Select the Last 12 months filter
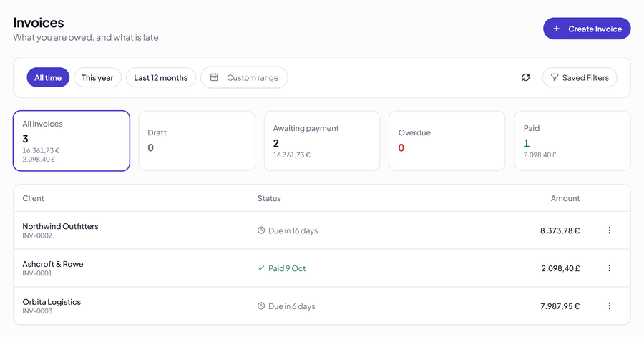 pyautogui.click(x=160, y=77)
